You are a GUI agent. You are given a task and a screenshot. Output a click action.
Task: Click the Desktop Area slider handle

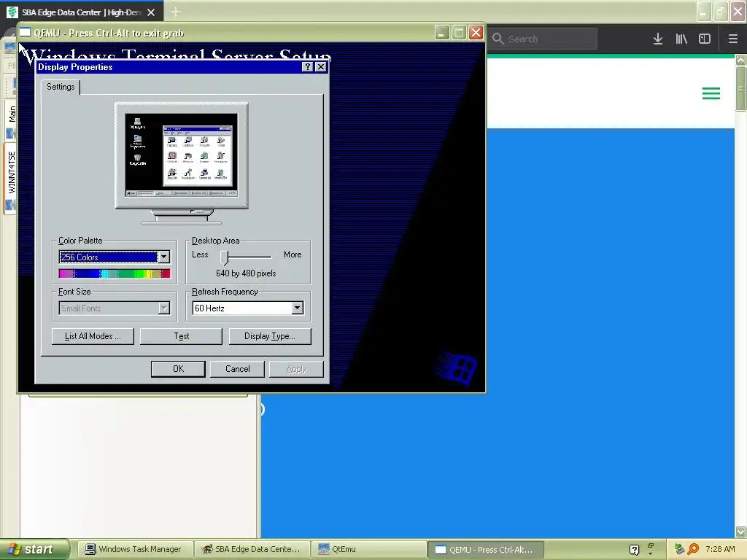(225, 257)
